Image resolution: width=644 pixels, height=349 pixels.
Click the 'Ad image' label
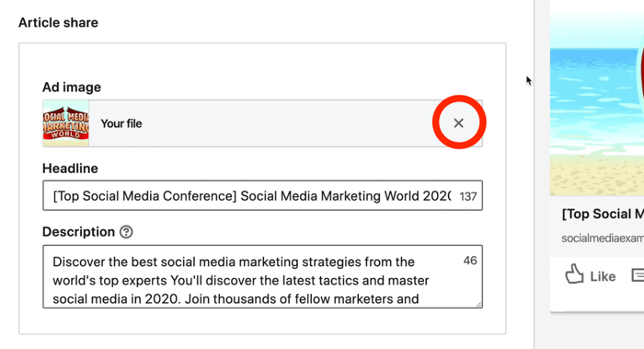72,87
